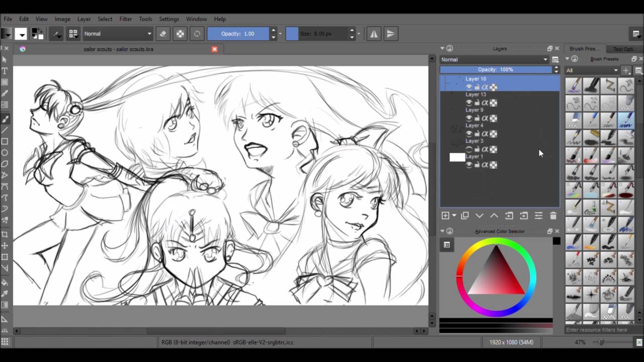644x362 pixels.
Task: Open the Edit Brush Settings button
Action: [x=57, y=34]
